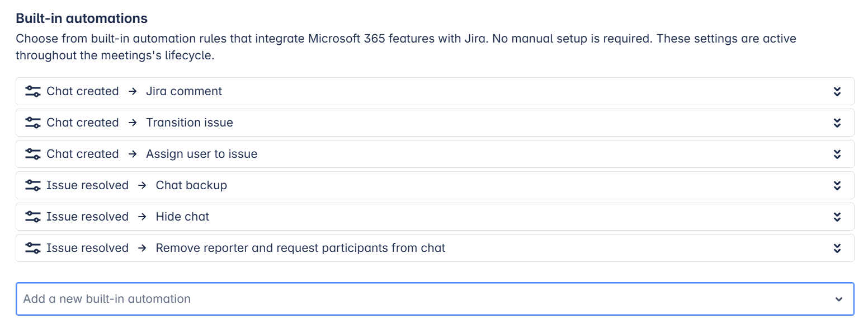Image resolution: width=868 pixels, height=323 pixels.
Task: Select Issue resolved → Hide chat row
Action: 435,217
